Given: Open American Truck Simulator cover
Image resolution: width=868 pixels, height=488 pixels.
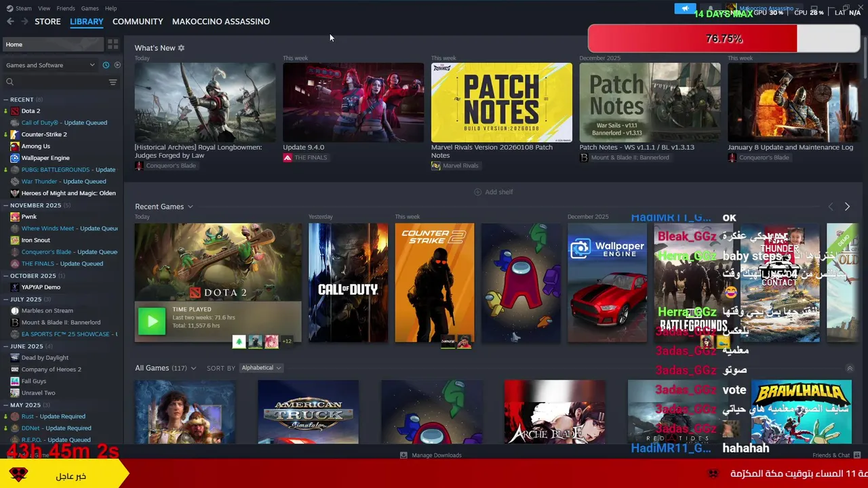Looking at the screenshot, I should 309,412.
